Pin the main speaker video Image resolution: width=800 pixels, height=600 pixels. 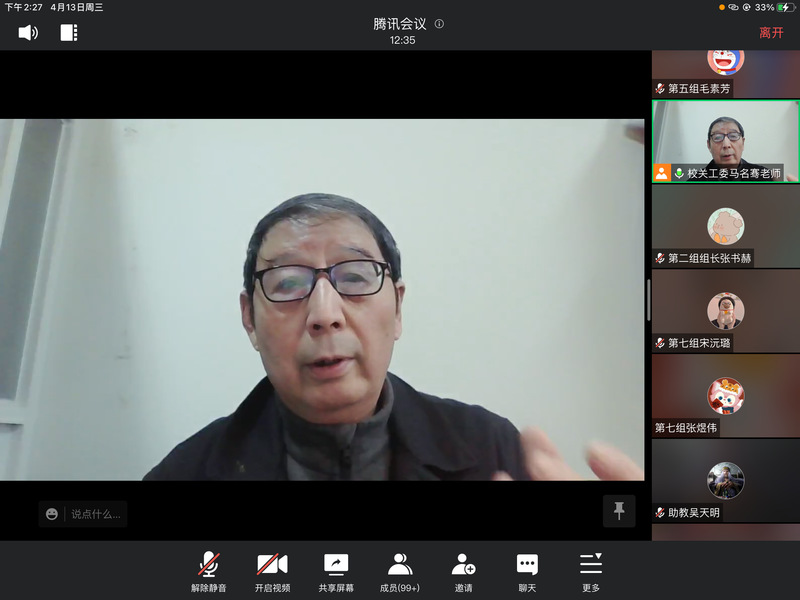(619, 511)
